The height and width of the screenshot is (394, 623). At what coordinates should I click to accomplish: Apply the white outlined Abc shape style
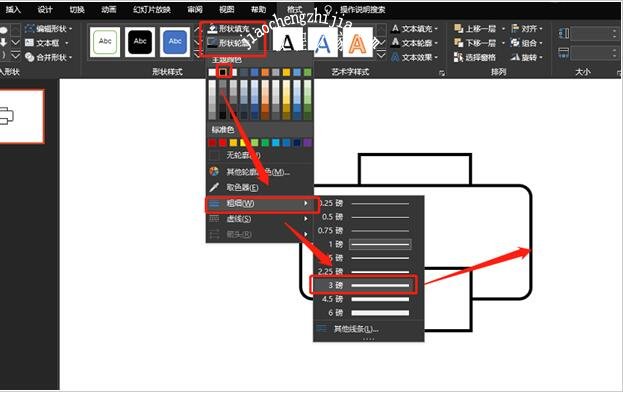click(x=105, y=42)
